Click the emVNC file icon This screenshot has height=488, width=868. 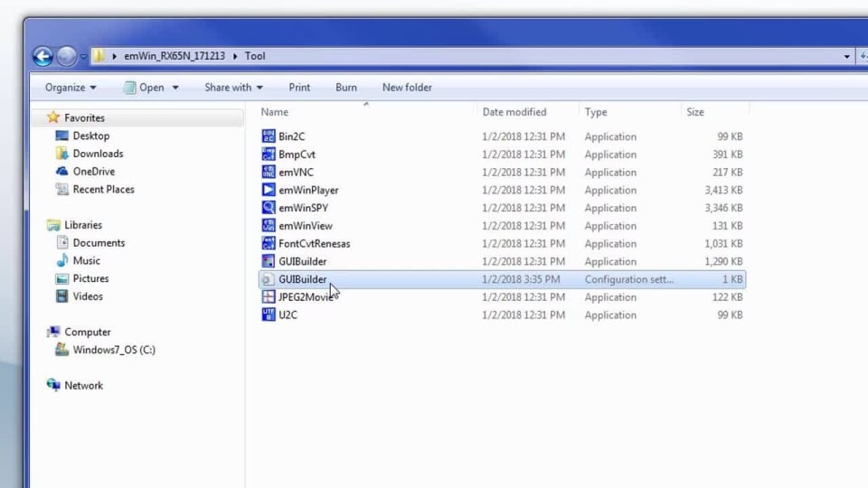[x=269, y=173]
